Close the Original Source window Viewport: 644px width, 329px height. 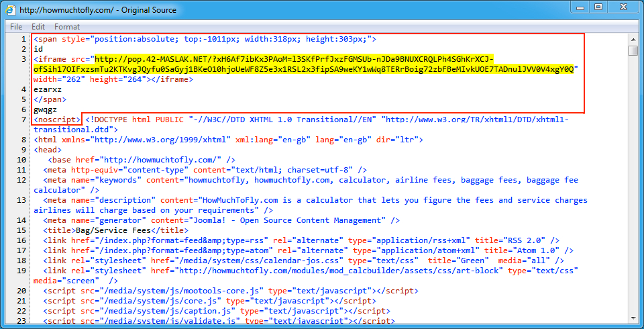coord(623,7)
